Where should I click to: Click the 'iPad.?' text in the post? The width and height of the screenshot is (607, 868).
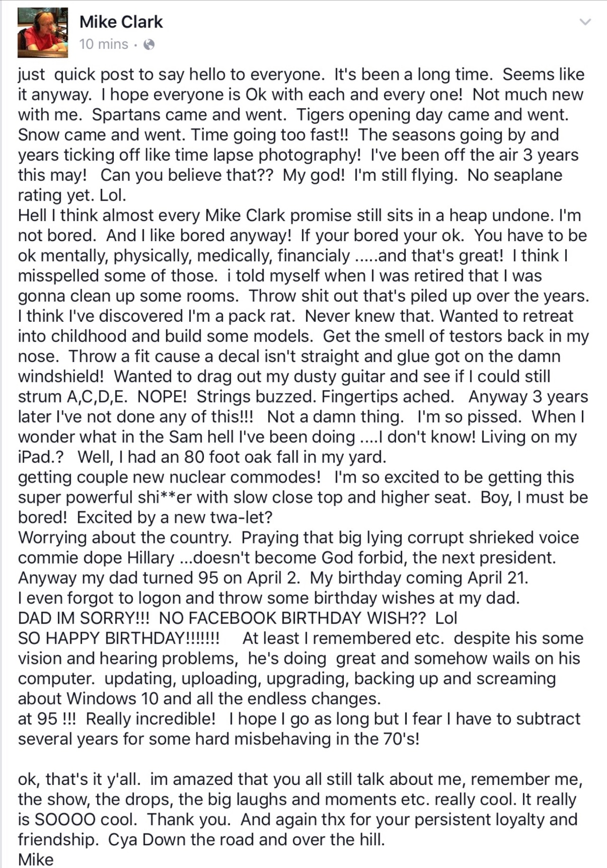pyautogui.click(x=41, y=457)
